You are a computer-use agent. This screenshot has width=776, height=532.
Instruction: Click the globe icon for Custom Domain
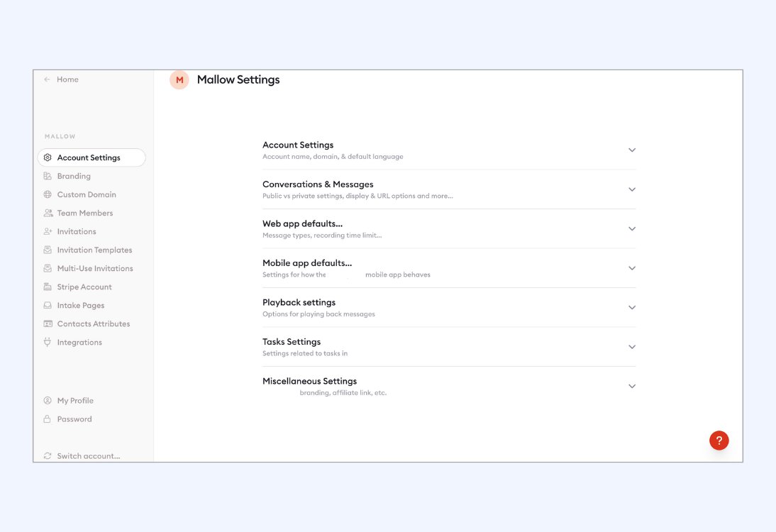tap(48, 194)
